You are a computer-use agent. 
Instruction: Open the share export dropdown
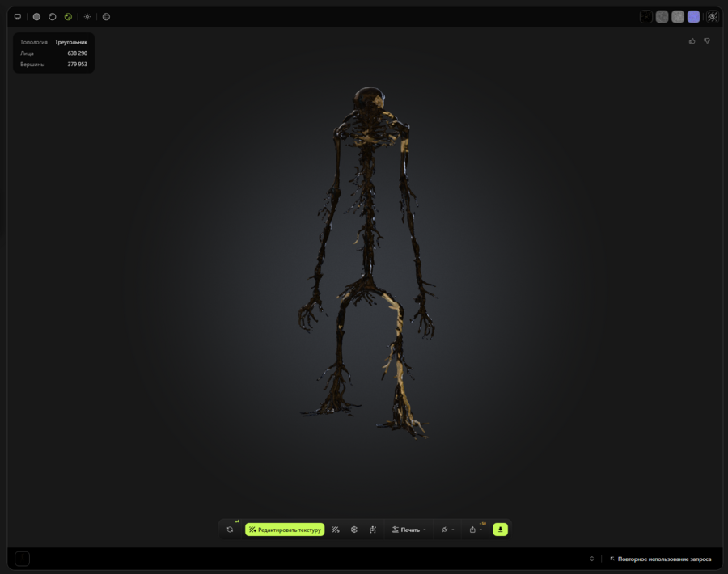476,530
